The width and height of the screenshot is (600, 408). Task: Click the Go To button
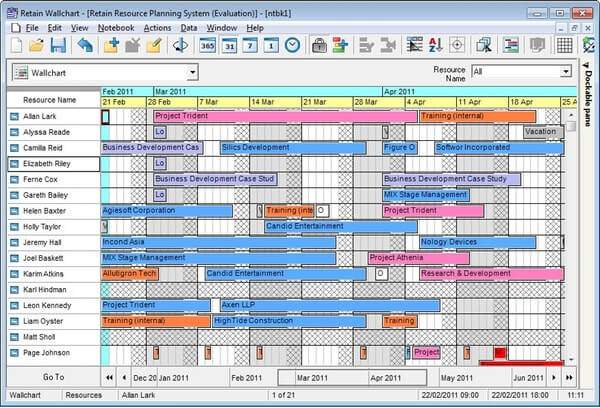tap(54, 377)
